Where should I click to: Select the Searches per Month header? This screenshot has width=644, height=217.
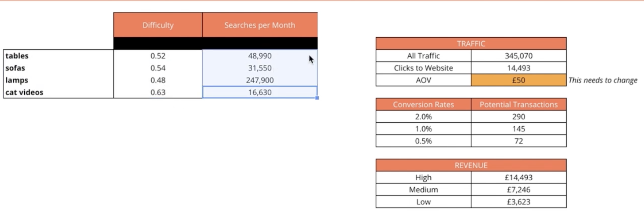[260, 25]
